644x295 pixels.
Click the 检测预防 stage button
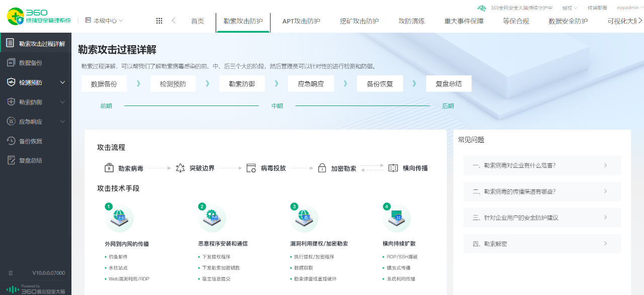pos(173,84)
